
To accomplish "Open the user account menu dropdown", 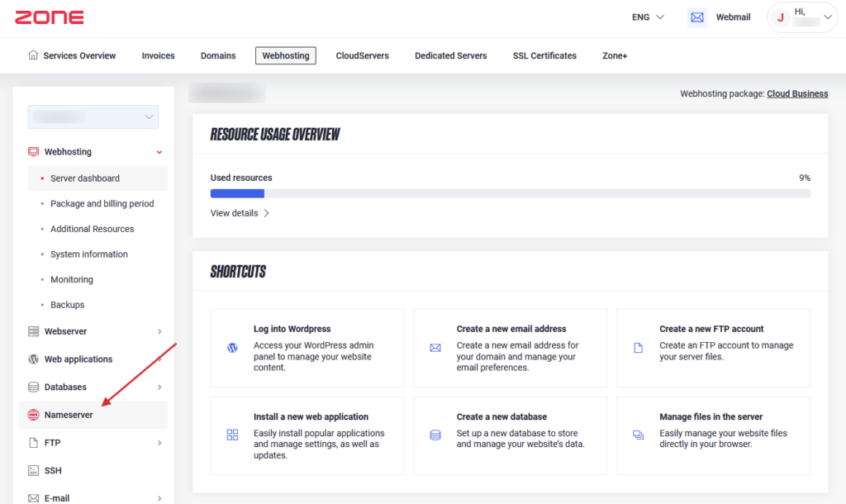I will [801, 17].
